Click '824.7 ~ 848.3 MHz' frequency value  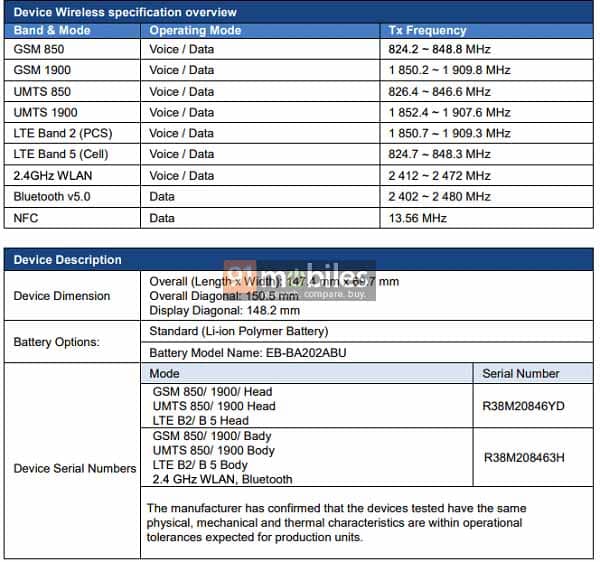pos(439,154)
